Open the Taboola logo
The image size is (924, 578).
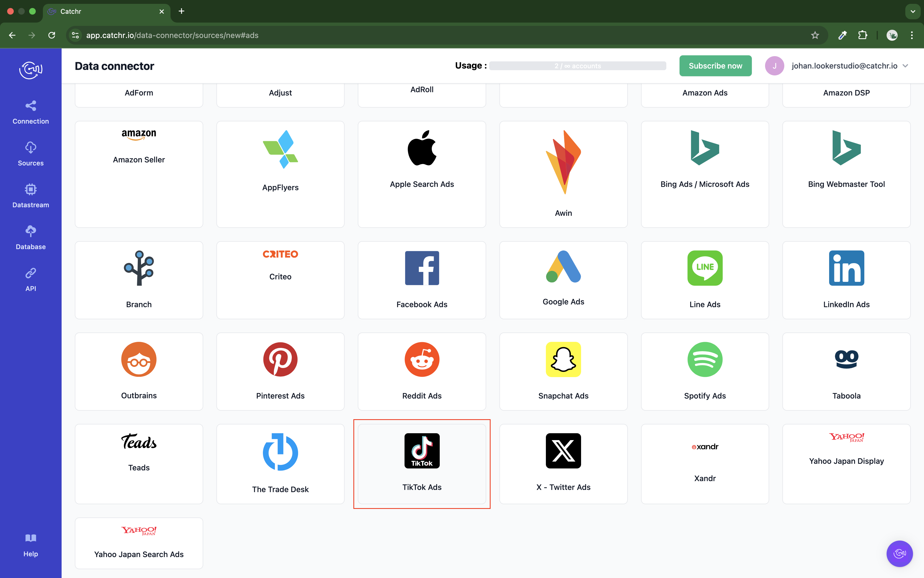846,359
